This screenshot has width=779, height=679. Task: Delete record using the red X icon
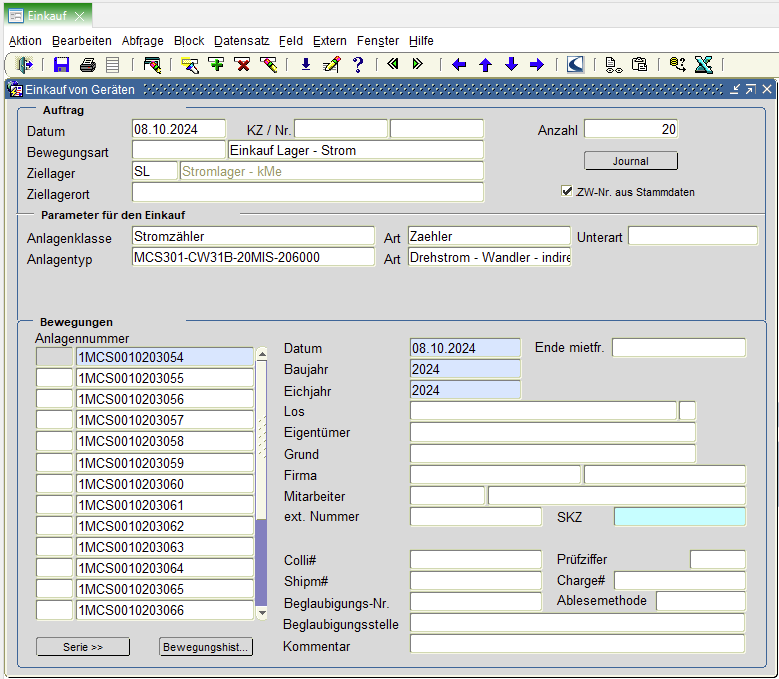point(242,65)
